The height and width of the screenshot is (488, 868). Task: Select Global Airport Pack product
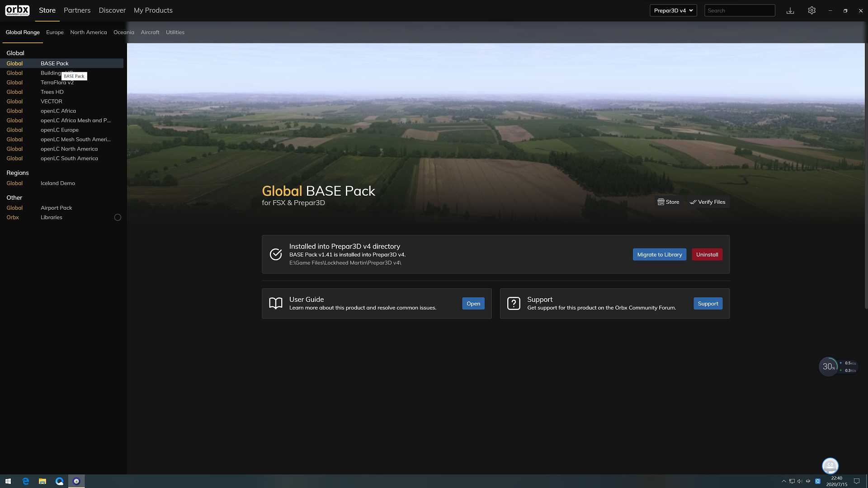point(61,208)
